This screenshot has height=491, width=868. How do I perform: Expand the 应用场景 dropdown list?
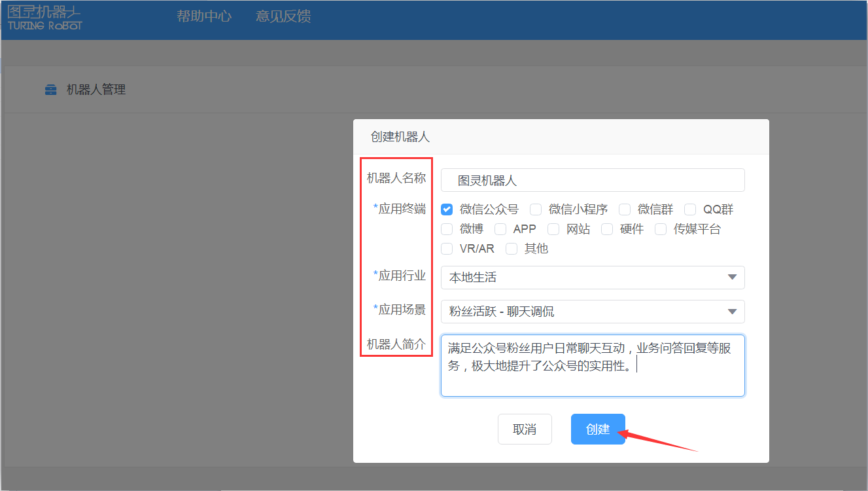(592, 312)
